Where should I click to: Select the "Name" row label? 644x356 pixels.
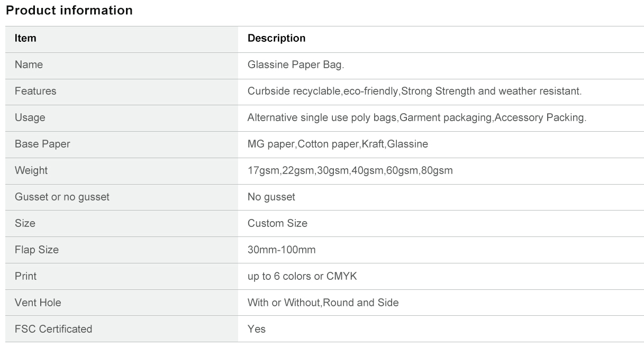point(29,65)
